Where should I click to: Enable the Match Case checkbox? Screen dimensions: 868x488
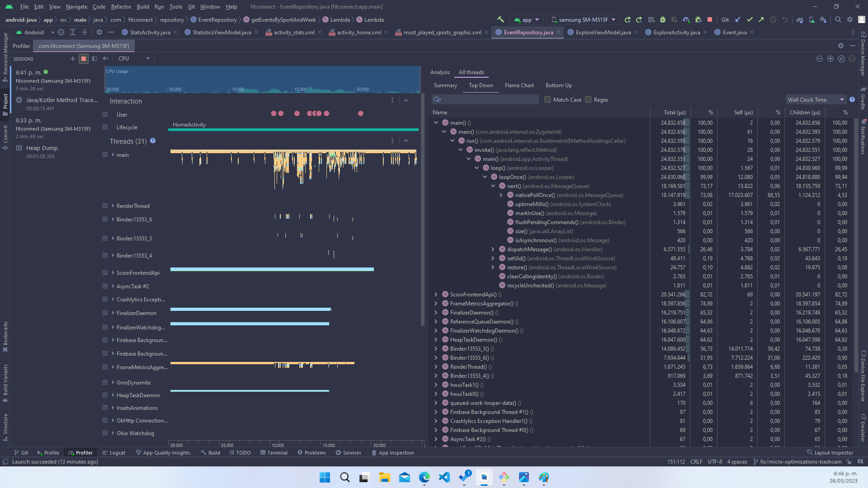tap(547, 99)
